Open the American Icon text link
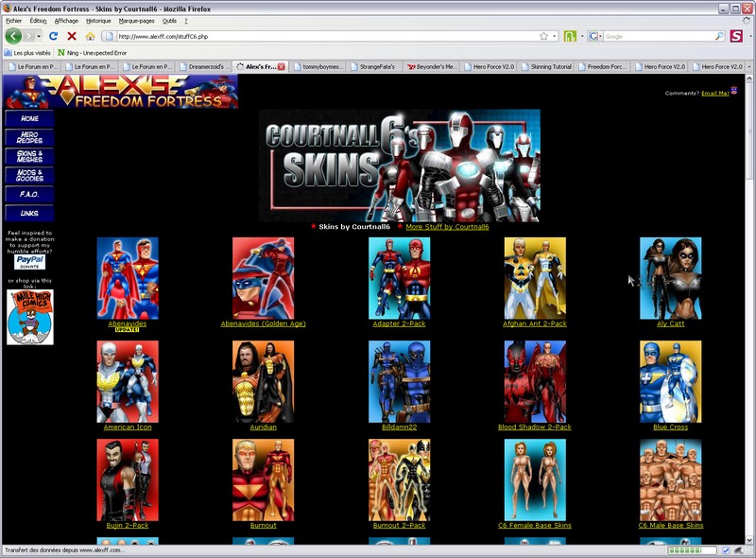 [128, 427]
